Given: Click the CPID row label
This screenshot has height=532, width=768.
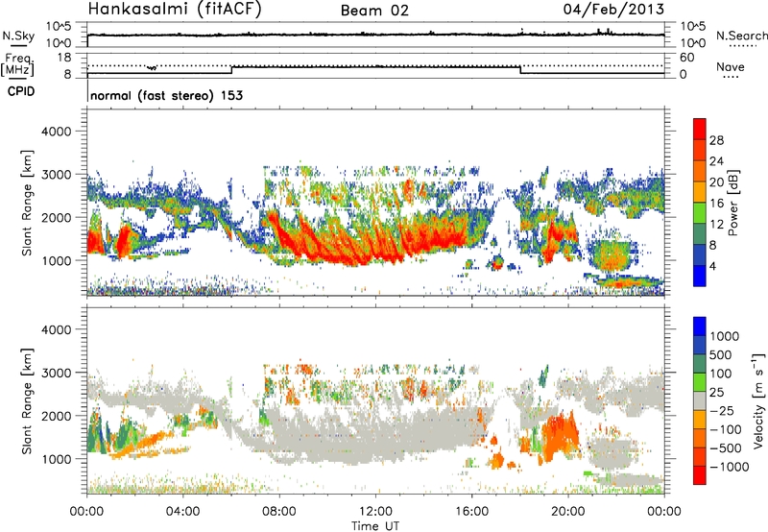Looking at the screenshot, I should point(21,91).
